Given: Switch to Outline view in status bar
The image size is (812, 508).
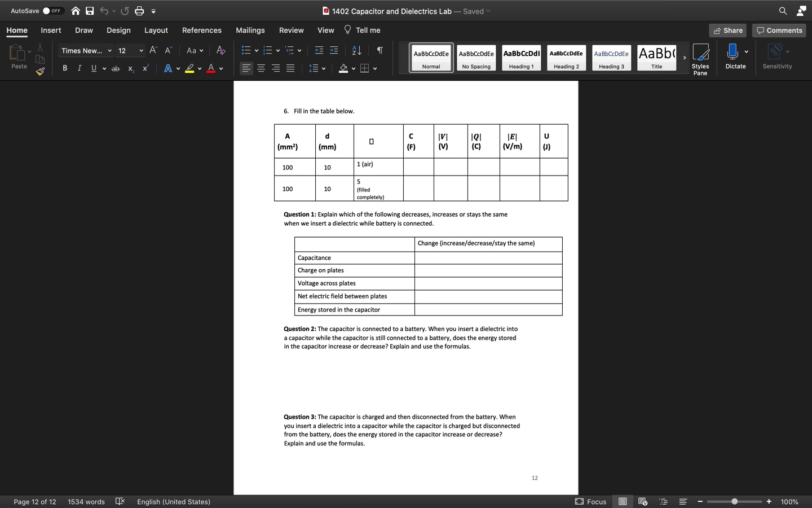Looking at the screenshot, I should pyautogui.click(x=663, y=501).
